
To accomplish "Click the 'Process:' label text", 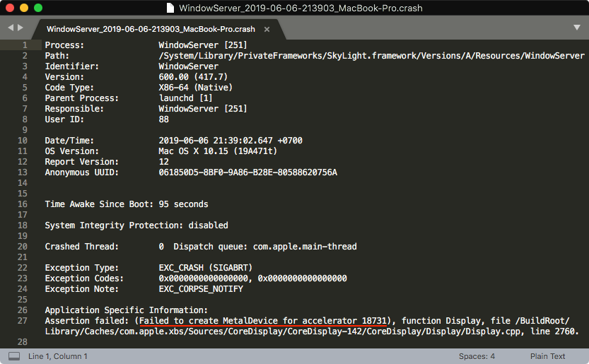I will (x=64, y=45).
